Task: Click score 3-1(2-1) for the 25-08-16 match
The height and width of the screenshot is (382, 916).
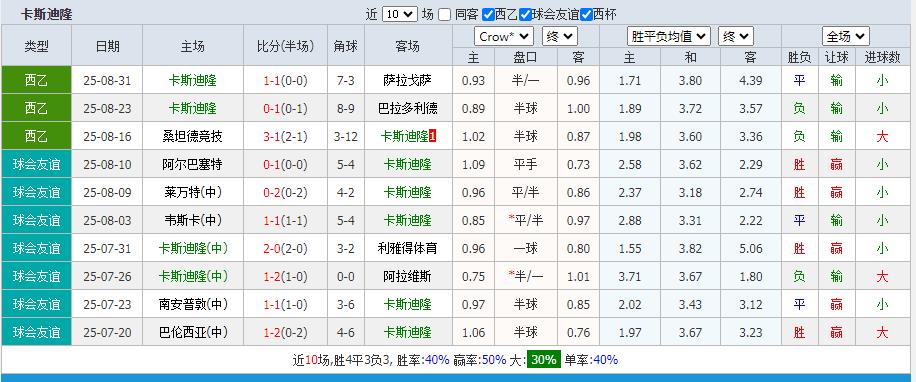Action: pyautogui.click(x=285, y=136)
